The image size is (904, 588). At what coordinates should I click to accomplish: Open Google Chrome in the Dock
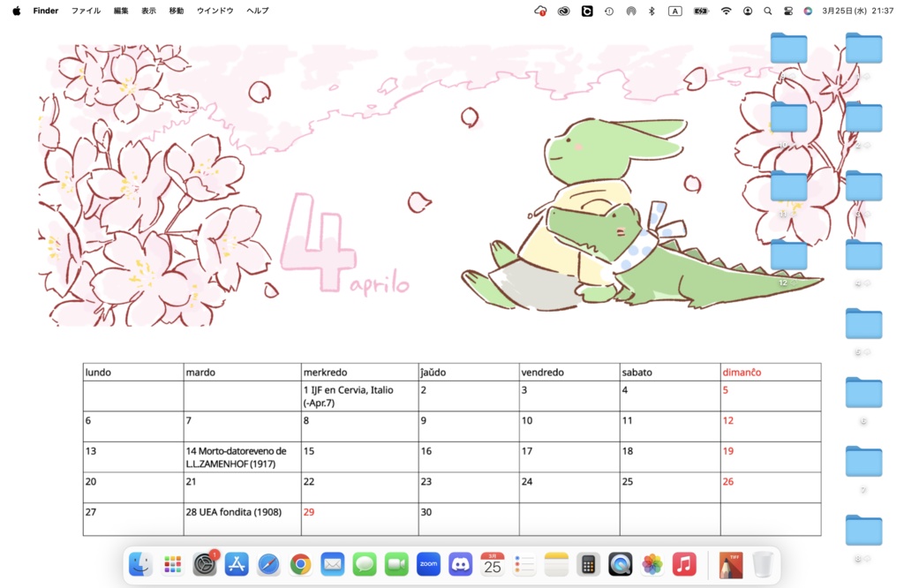click(x=300, y=564)
